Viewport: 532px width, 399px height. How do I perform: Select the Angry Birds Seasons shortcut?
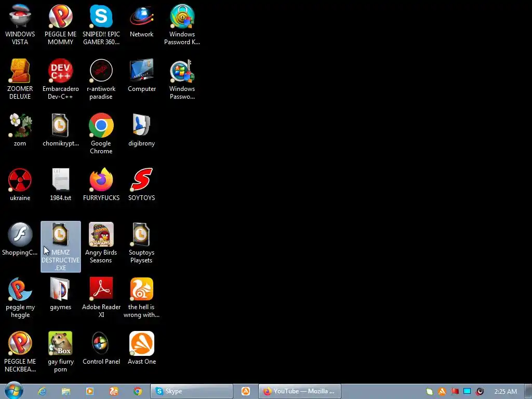coord(101,243)
